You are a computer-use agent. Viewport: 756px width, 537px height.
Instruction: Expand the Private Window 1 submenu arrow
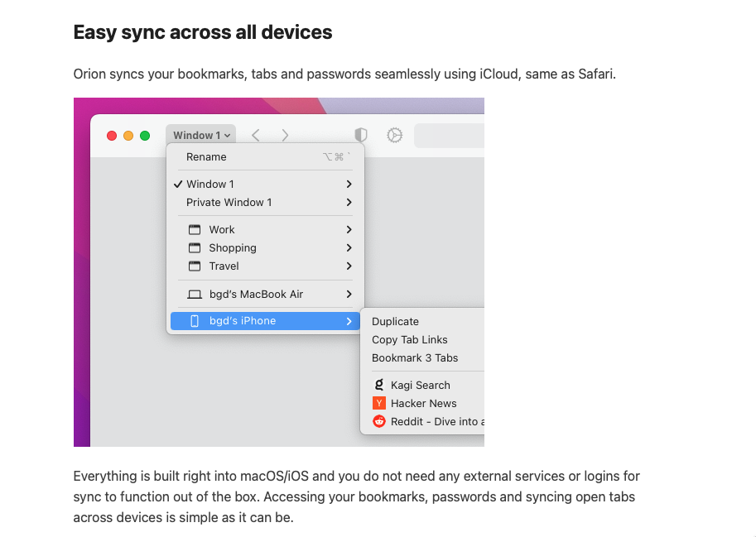pyautogui.click(x=349, y=203)
